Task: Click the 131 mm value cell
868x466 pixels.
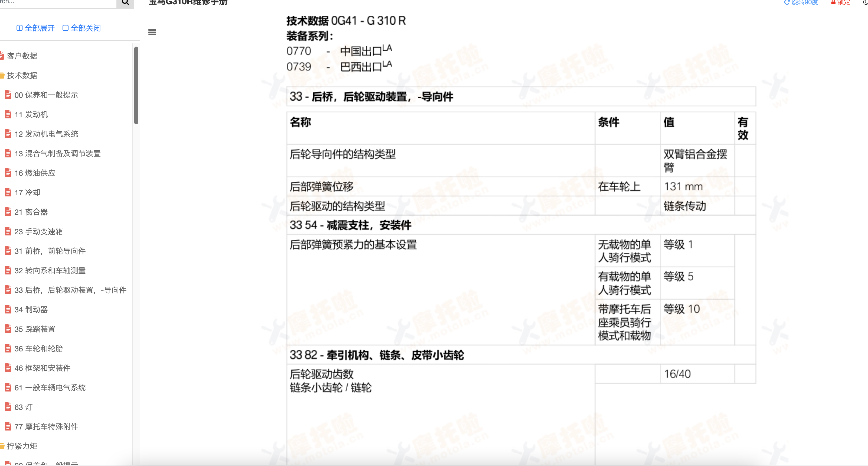Action: tap(697, 186)
